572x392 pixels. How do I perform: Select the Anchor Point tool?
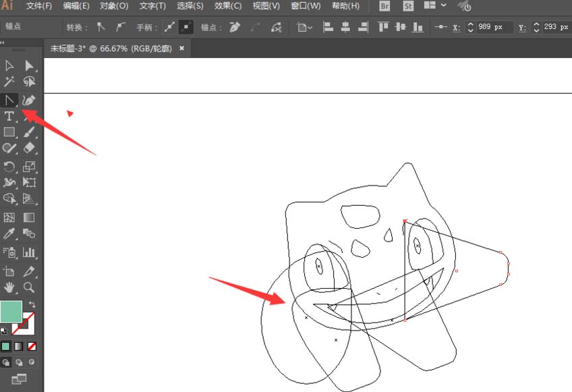point(9,100)
